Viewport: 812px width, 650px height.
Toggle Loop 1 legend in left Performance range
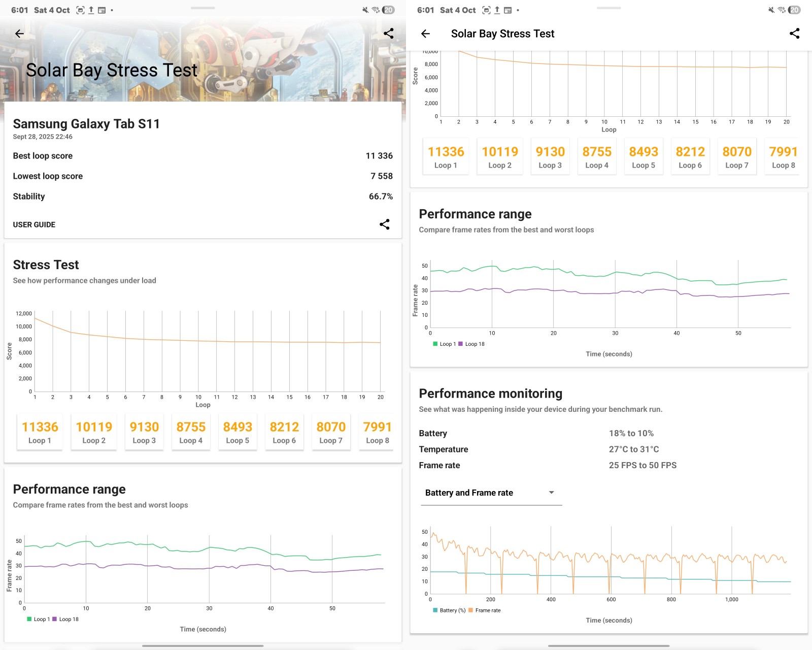point(39,619)
